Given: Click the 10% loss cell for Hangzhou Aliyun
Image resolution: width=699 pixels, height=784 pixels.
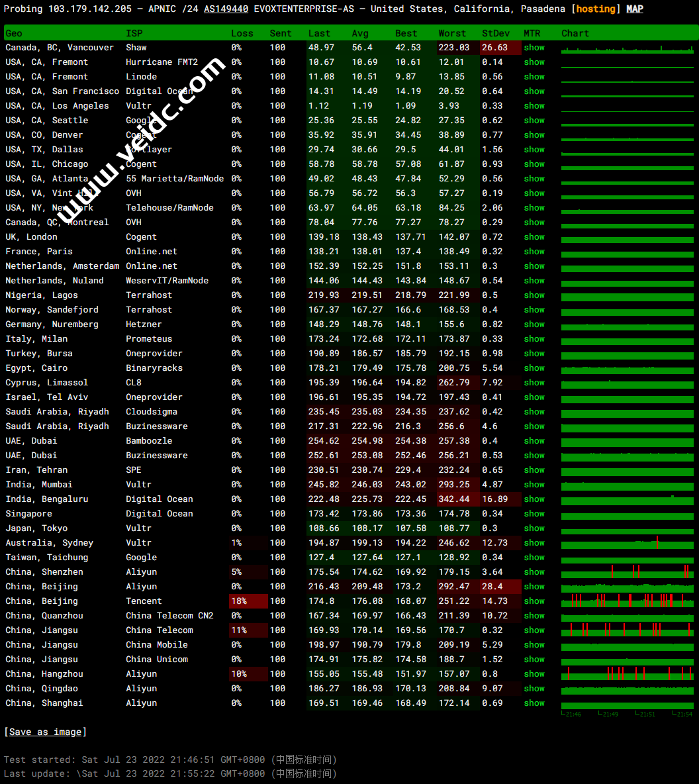Looking at the screenshot, I should tap(248, 674).
